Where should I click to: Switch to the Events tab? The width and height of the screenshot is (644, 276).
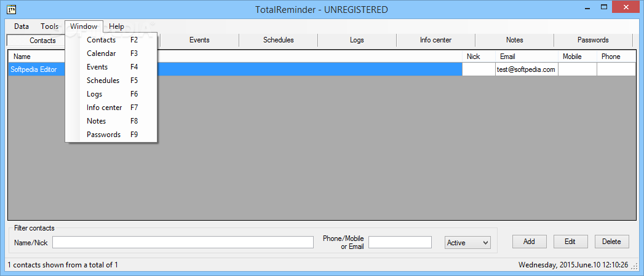point(199,40)
